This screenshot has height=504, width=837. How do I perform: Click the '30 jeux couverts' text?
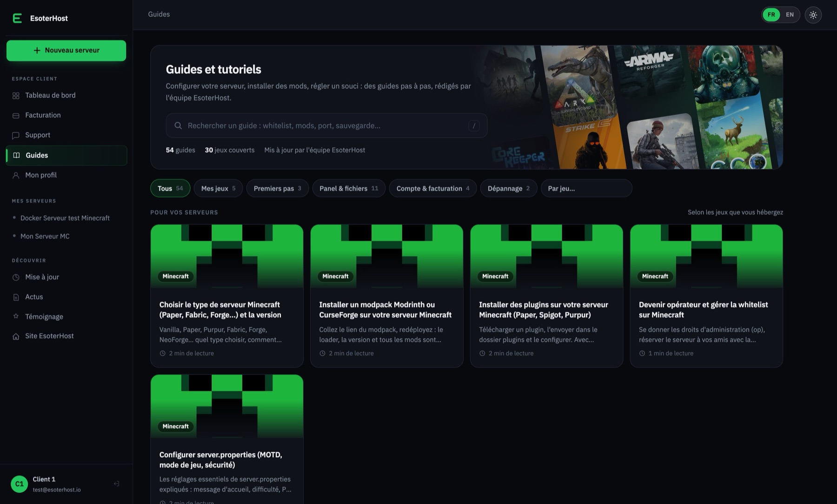230,150
